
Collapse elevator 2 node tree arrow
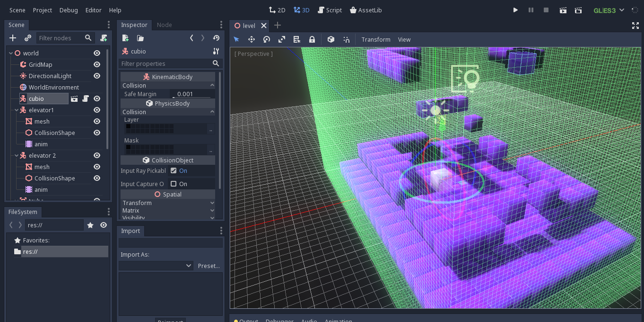tap(17, 155)
